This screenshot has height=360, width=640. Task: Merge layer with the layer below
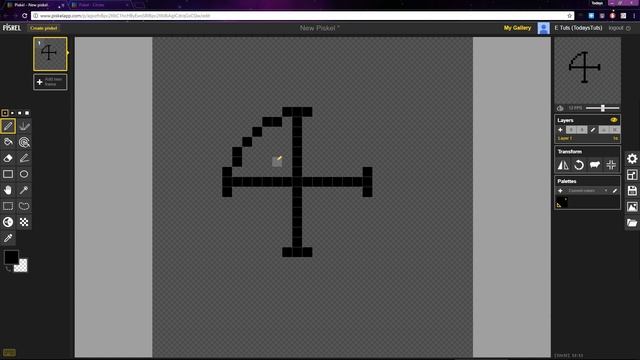point(604,130)
